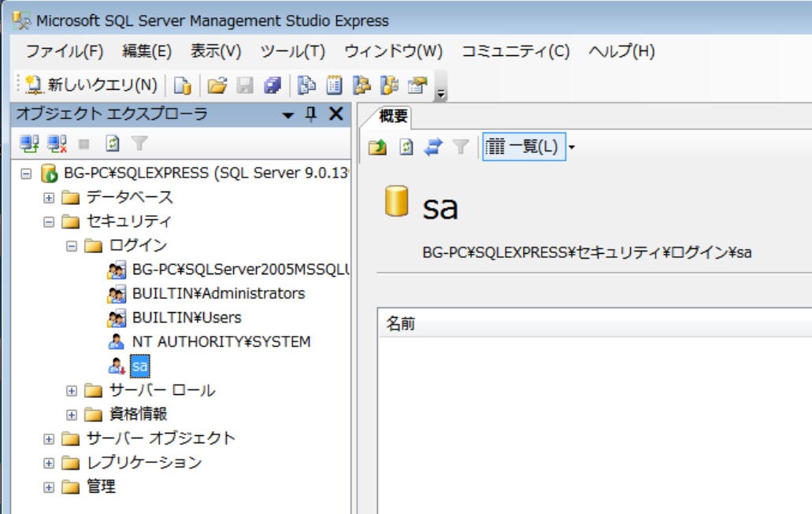This screenshot has height=514, width=812.
Task: Click the sa login icon in tree
Action: point(117,367)
